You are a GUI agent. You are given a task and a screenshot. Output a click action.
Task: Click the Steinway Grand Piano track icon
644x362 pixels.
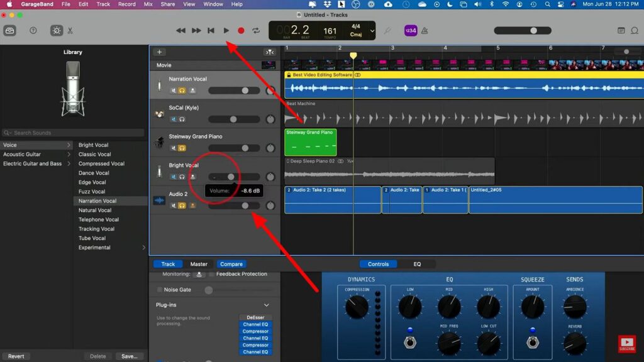pos(159,142)
